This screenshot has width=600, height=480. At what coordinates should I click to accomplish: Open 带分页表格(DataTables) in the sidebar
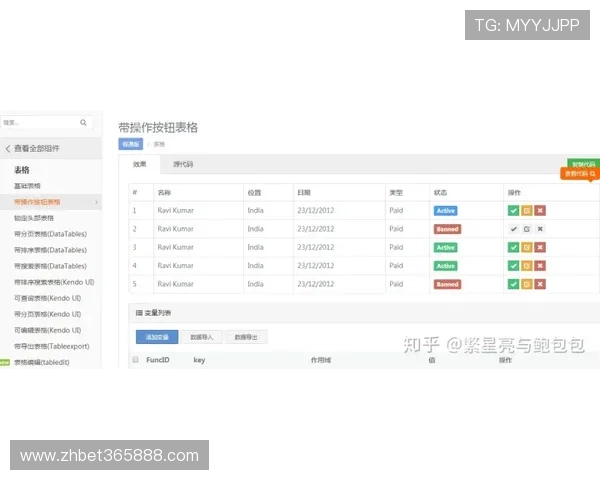click(51, 234)
